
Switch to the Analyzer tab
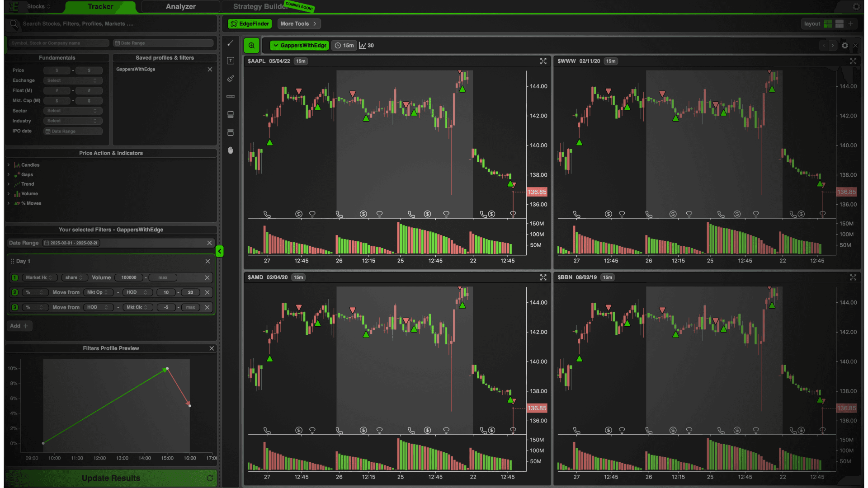(180, 7)
